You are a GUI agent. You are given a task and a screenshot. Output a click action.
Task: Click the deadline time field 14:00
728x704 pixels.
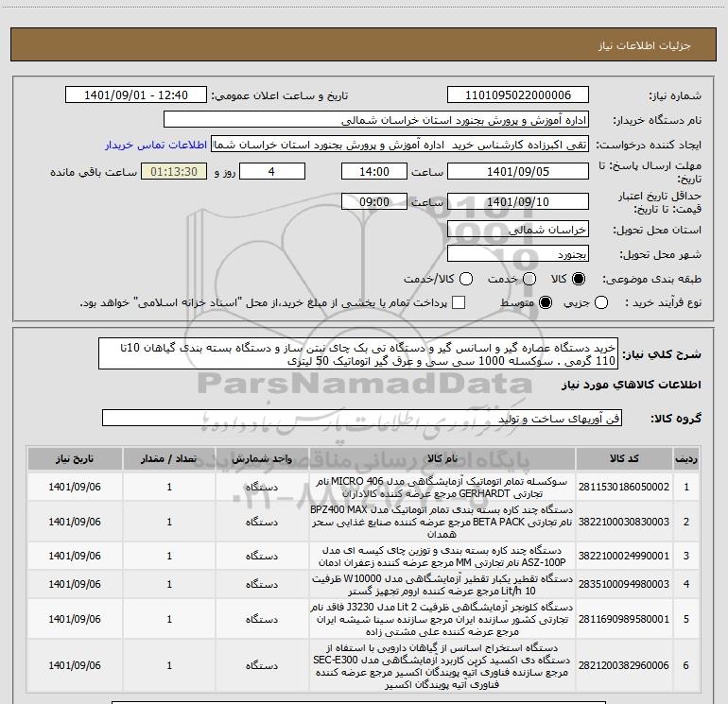tap(374, 171)
